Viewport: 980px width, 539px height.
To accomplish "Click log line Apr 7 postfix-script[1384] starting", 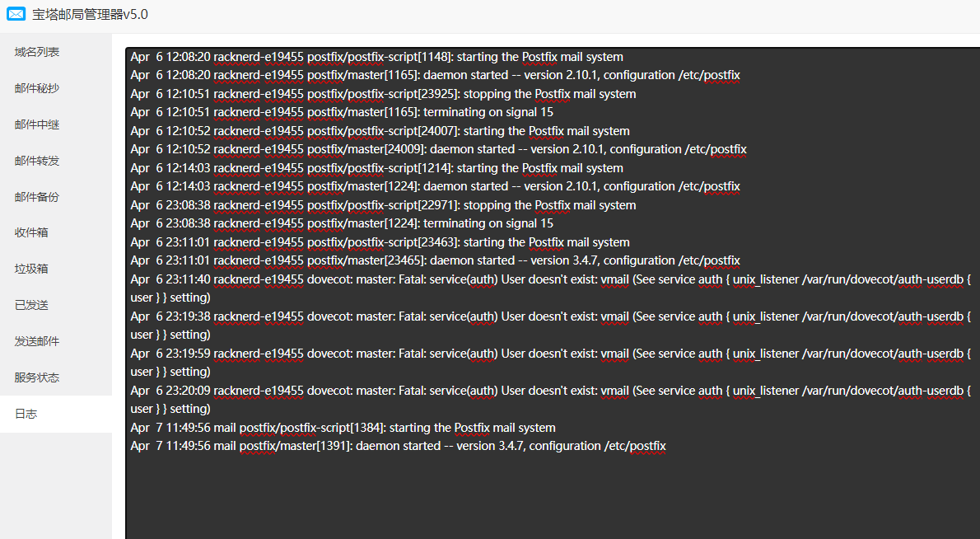I will 343,428.
